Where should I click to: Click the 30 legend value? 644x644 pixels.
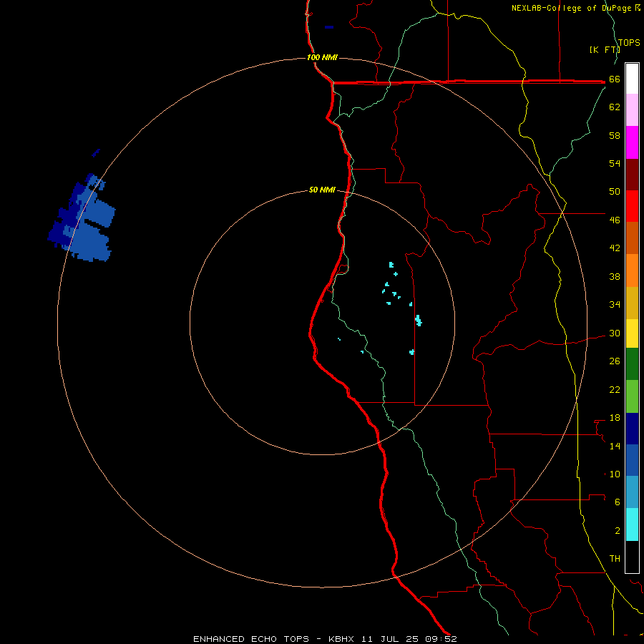(615, 333)
